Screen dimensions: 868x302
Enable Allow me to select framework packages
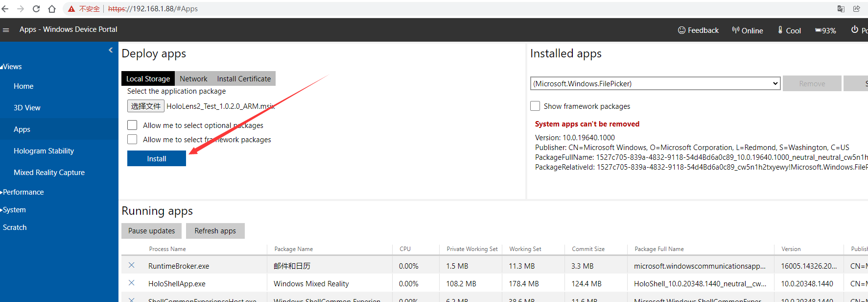(x=132, y=139)
